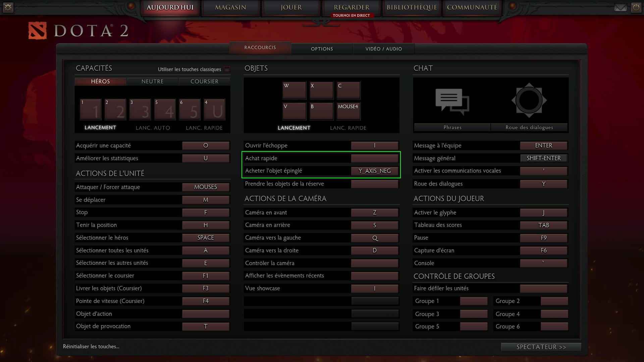
Task: Click Réinitialiser les touches link
Action: (x=91, y=346)
